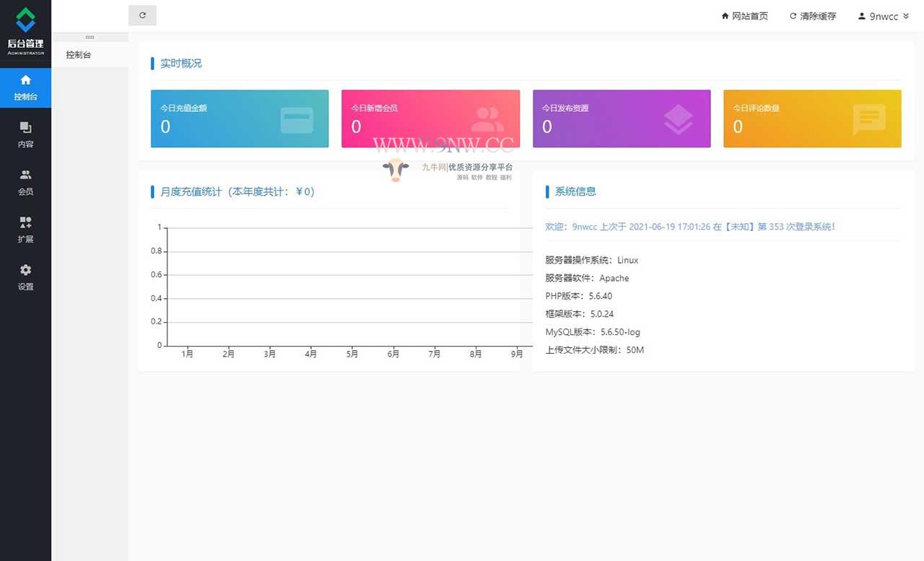The image size is (924, 561).
Task: Click the credit card icon on recharge card
Action: pos(297,120)
